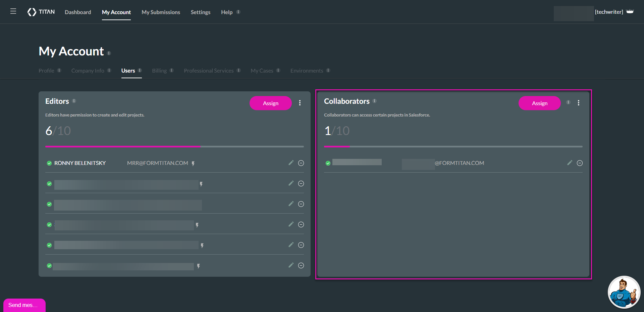Switch to the My Cases tab
This screenshot has height=312, width=644.
tap(262, 71)
